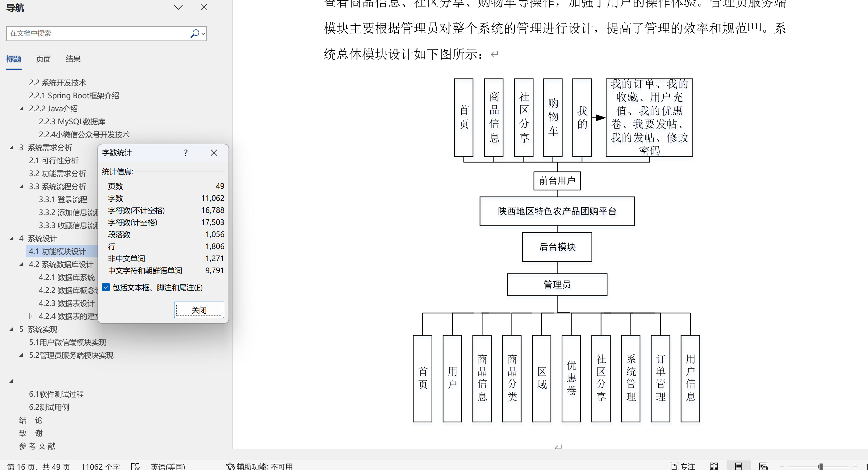Click the zoom out minus button
The width and height of the screenshot is (868, 470).
coord(782,467)
